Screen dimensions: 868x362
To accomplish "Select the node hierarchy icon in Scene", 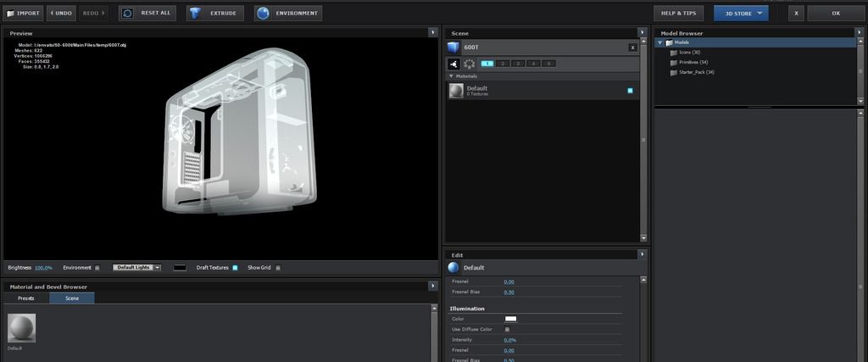I will [453, 64].
